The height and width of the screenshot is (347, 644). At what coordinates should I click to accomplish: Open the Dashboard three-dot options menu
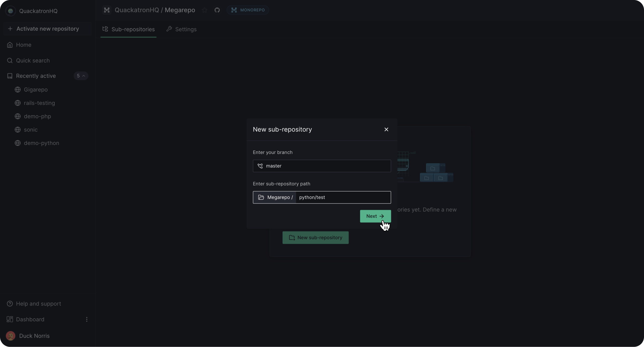coord(87,319)
